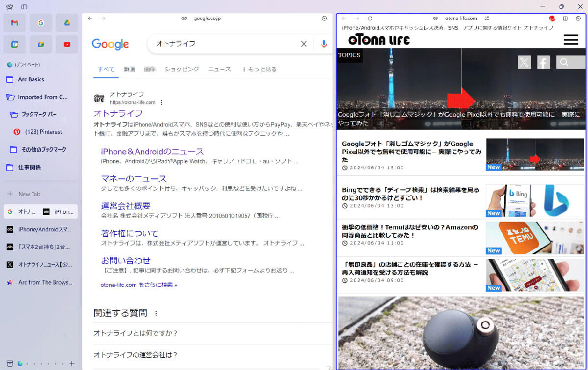Select the ニュース search tab
The height and width of the screenshot is (370, 588).
tap(220, 69)
